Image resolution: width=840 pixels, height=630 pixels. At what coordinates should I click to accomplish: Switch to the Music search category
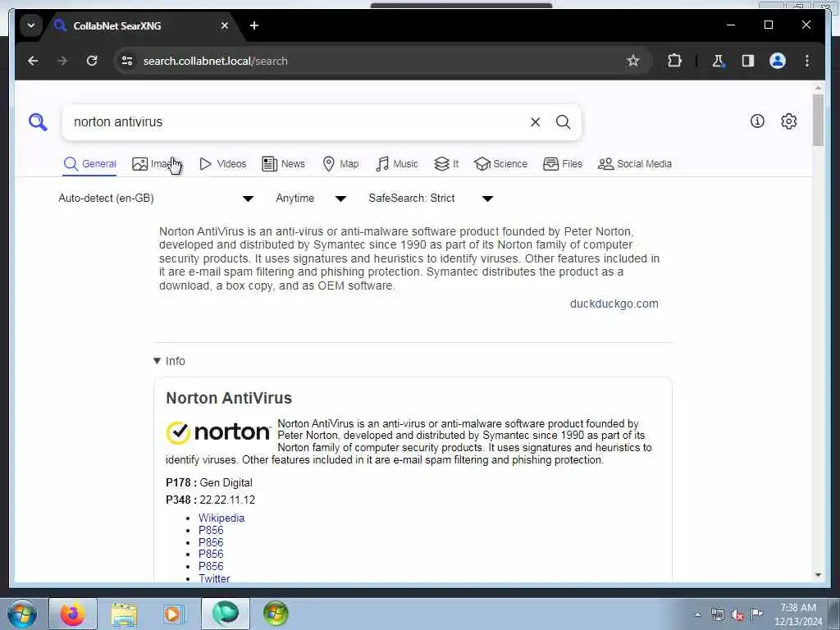pyautogui.click(x=397, y=164)
